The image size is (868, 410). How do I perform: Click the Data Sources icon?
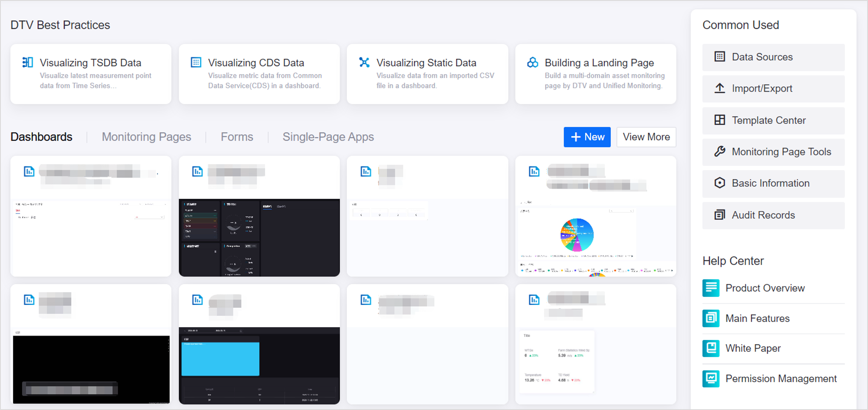click(x=719, y=57)
